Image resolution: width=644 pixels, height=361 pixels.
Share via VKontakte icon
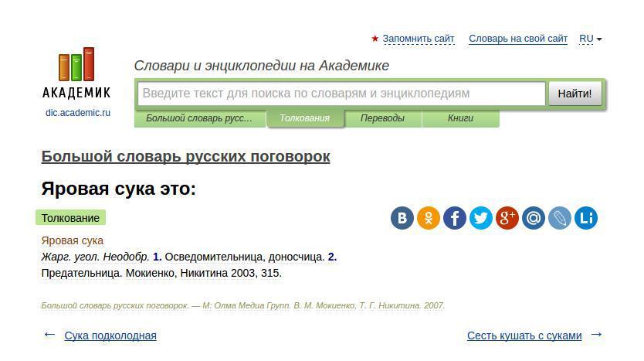coord(402,217)
